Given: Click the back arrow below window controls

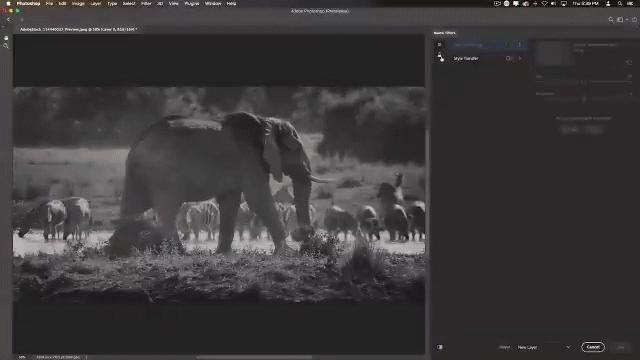Looking at the screenshot, I should coord(9,19).
